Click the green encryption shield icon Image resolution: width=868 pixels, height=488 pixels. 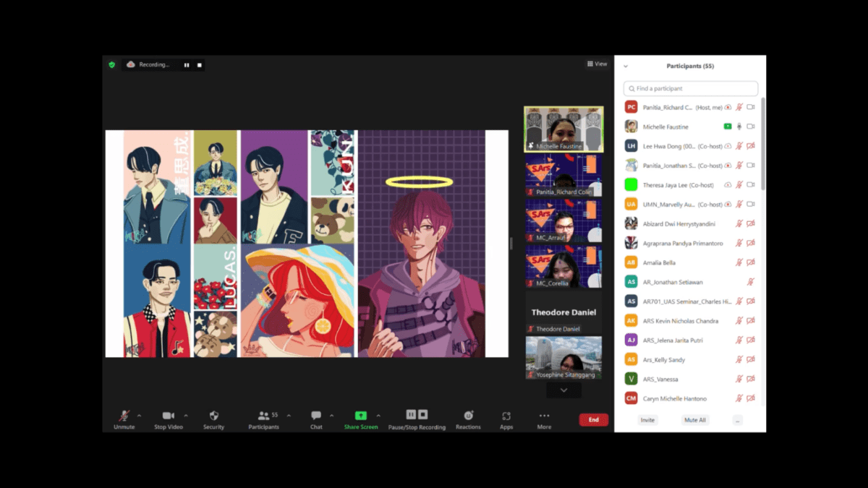111,64
